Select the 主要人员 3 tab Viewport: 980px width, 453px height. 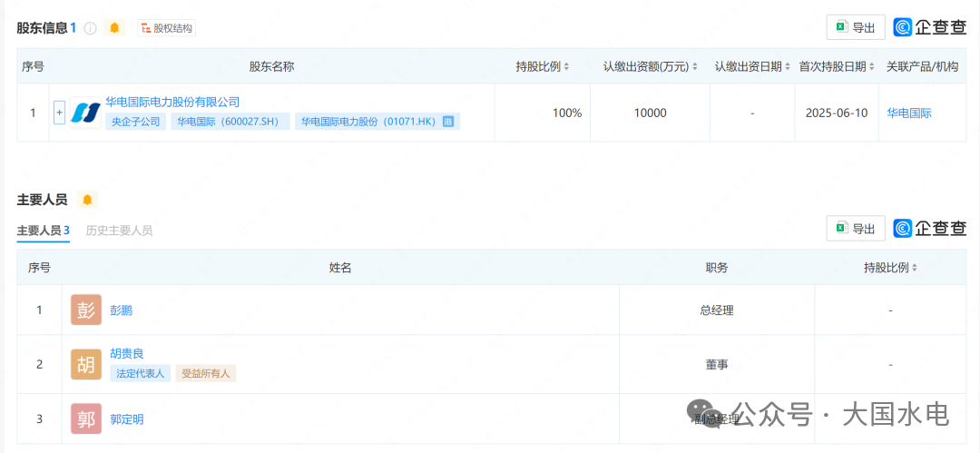43,231
